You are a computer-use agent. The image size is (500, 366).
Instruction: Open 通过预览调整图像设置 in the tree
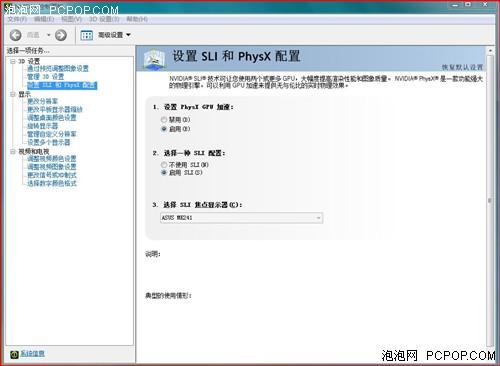coord(58,69)
